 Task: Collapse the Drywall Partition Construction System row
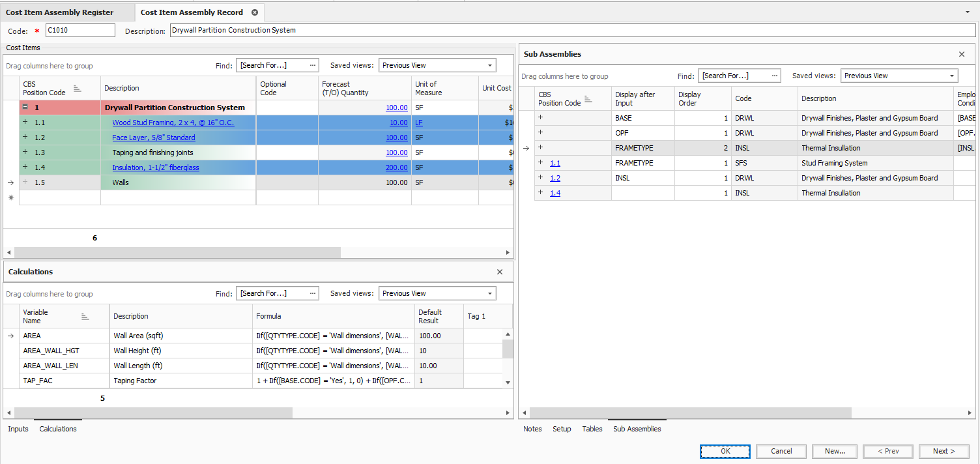[x=25, y=108]
